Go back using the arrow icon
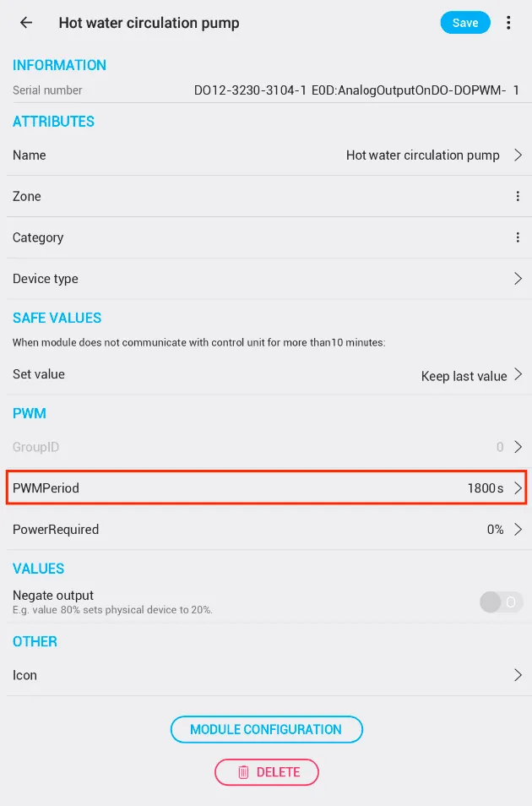The image size is (532, 806). [26, 23]
